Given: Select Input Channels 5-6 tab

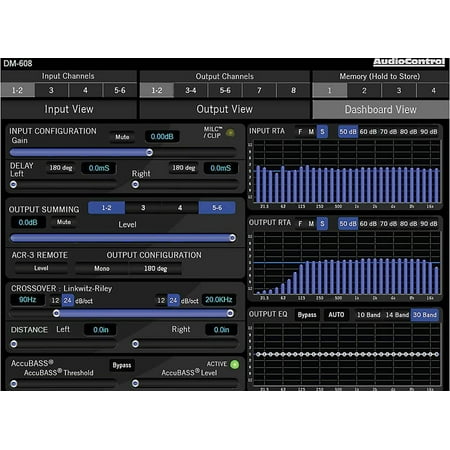Looking at the screenshot, I should pos(120,90).
